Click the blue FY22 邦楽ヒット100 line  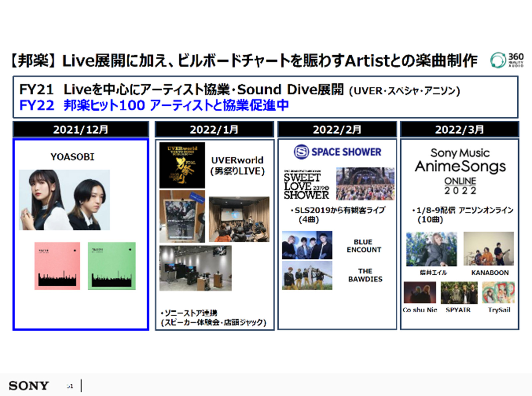pos(154,105)
